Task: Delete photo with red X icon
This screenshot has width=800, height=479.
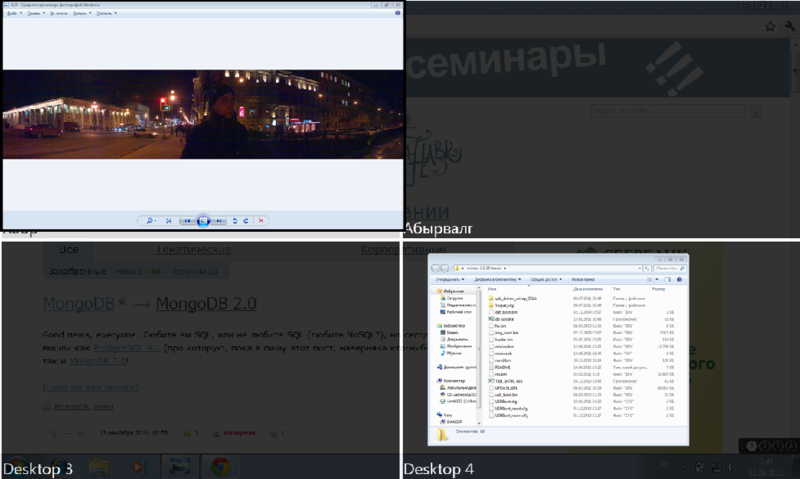Action: [x=261, y=220]
